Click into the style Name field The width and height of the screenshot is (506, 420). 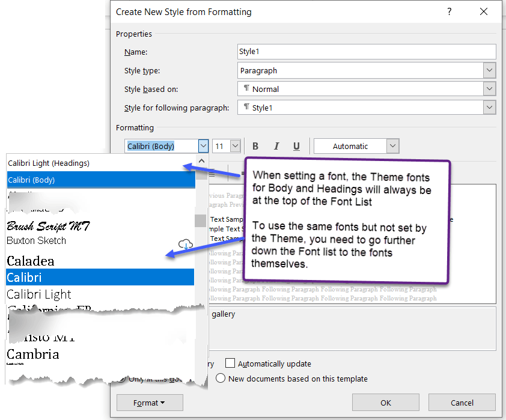click(x=367, y=52)
